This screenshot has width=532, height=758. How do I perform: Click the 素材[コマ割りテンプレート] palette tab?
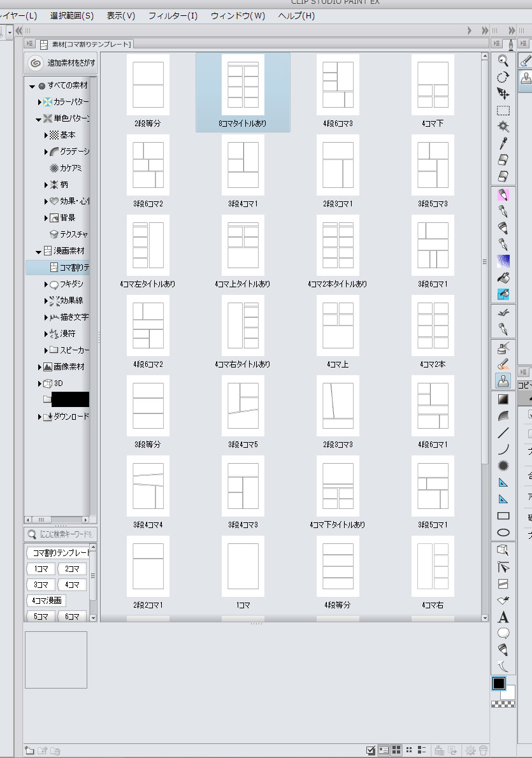pos(85,45)
